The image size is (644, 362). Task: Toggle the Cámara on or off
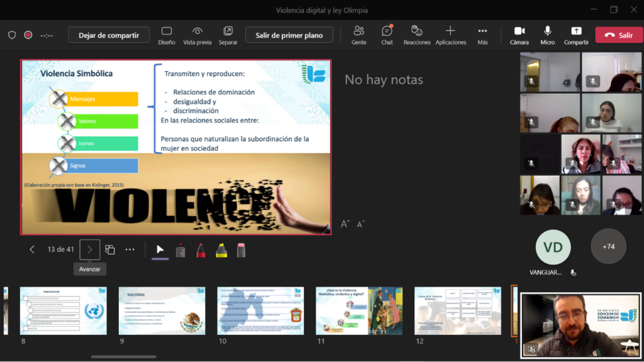(x=519, y=35)
